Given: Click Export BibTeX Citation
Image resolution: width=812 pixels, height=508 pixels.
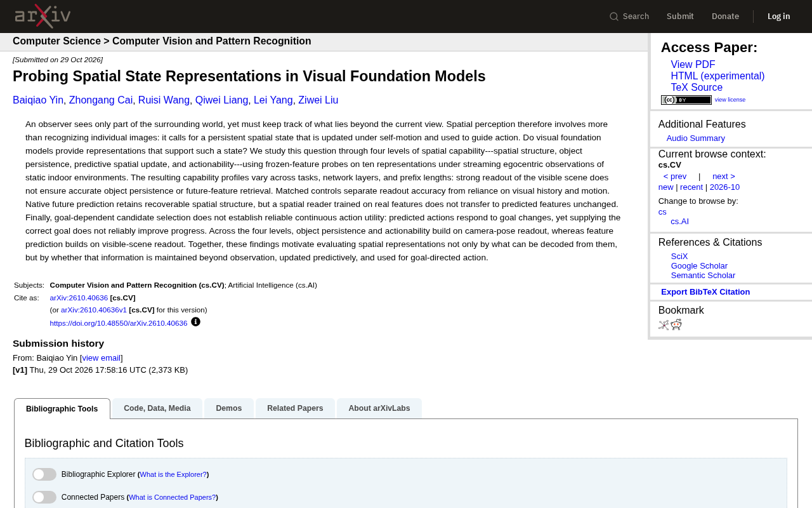Looking at the screenshot, I should point(705,292).
